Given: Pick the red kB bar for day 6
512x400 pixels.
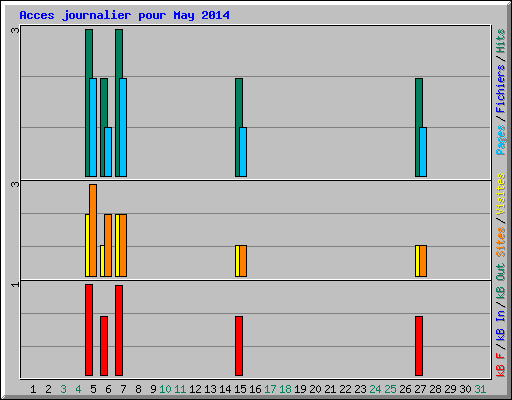Looking at the screenshot, I should point(104,346).
